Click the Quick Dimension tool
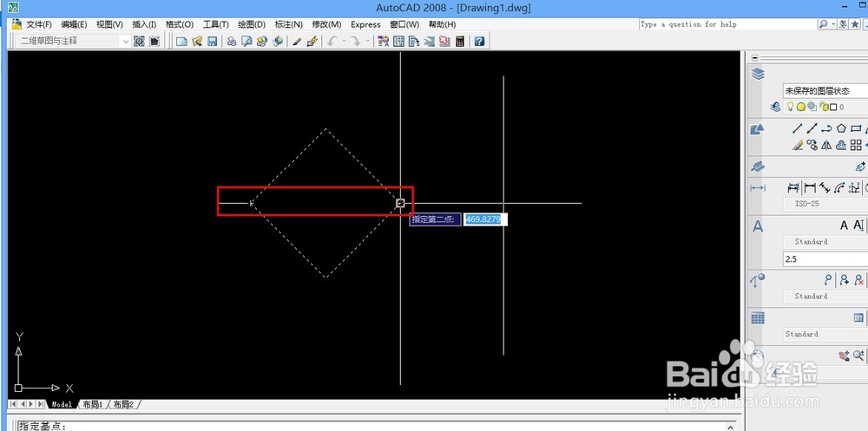The image size is (868, 431). (793, 188)
